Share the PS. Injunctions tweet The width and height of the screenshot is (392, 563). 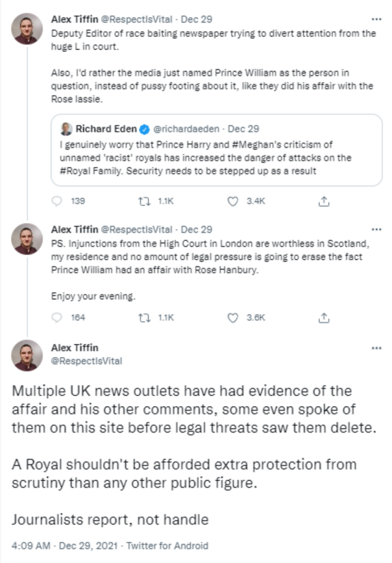323,317
